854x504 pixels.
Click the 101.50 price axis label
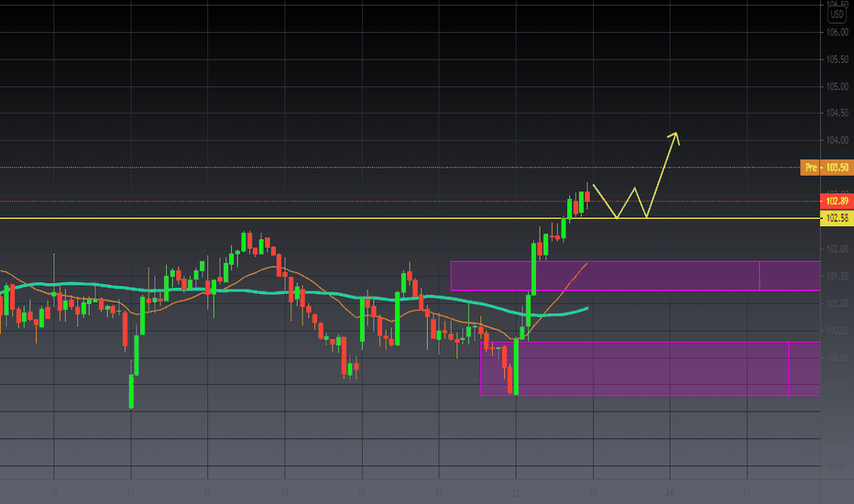838,276
